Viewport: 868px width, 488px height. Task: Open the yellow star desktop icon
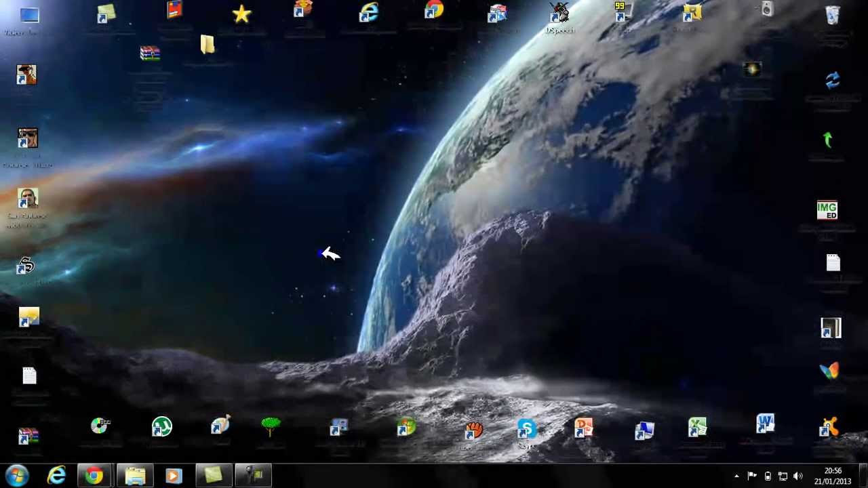point(241,14)
